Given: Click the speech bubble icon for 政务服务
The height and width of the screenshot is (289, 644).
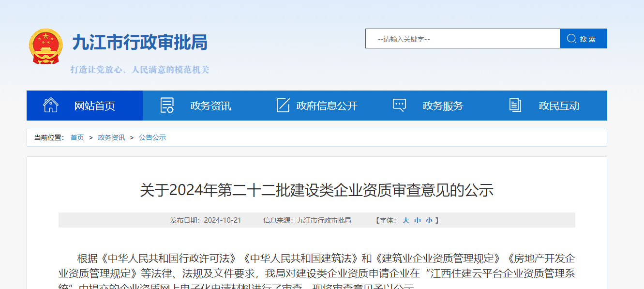Looking at the screenshot, I should point(399,105).
